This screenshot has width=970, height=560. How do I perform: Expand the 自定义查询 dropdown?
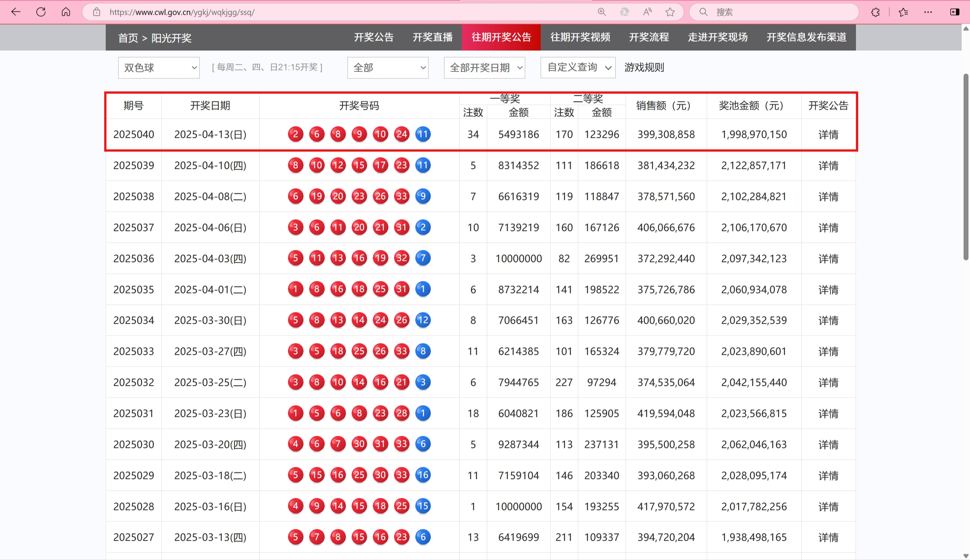pyautogui.click(x=577, y=67)
